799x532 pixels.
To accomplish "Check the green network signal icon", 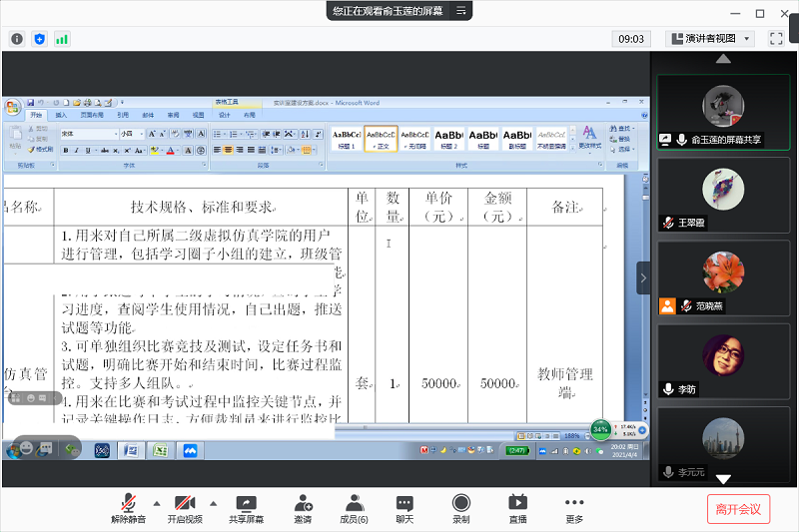I will pyautogui.click(x=62, y=39).
